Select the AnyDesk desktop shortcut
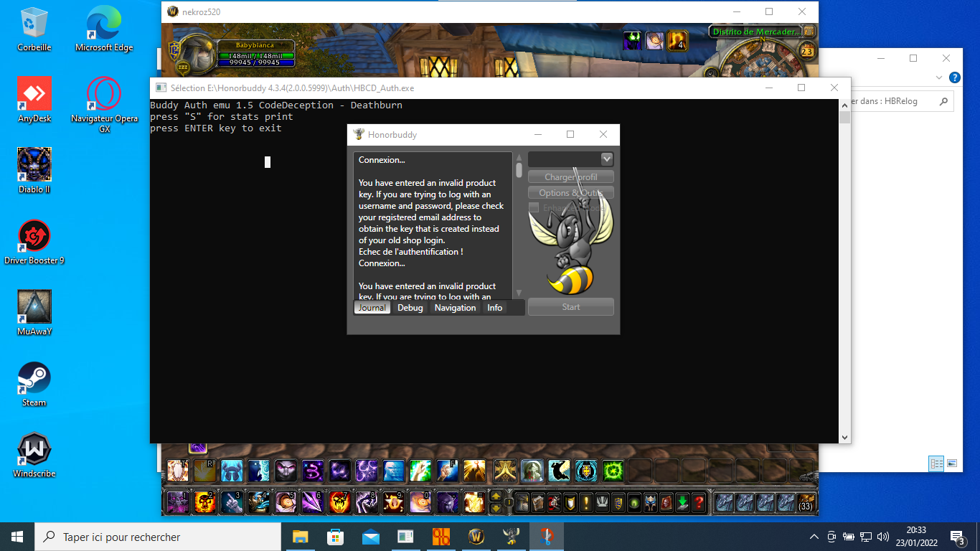980x551 pixels. coord(34,100)
